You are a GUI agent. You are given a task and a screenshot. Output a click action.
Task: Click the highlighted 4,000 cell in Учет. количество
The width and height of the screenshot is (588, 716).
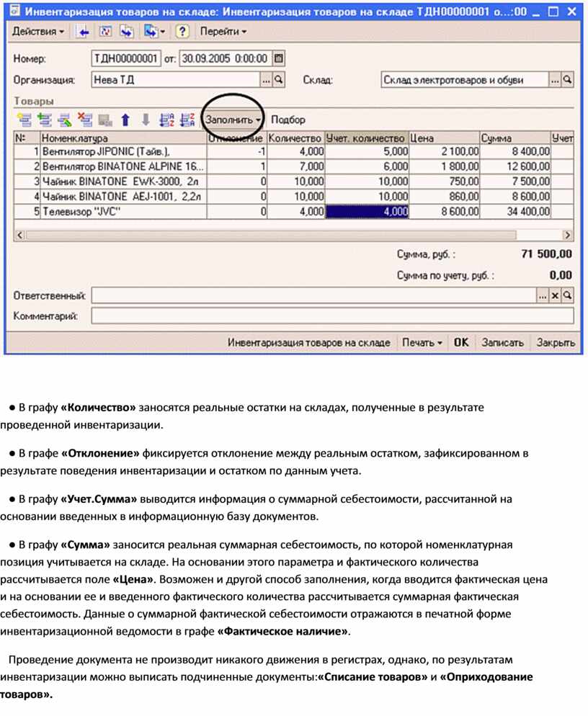[x=367, y=212]
